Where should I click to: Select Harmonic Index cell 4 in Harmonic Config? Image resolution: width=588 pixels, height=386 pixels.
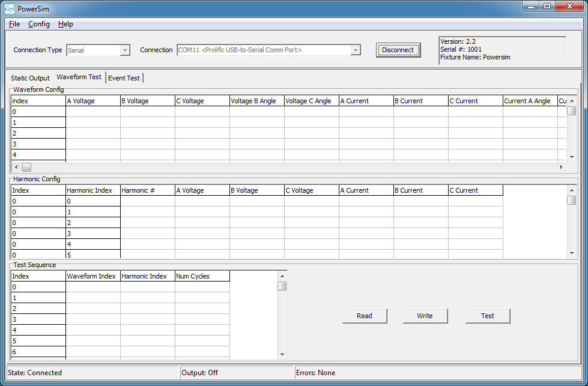click(x=93, y=244)
